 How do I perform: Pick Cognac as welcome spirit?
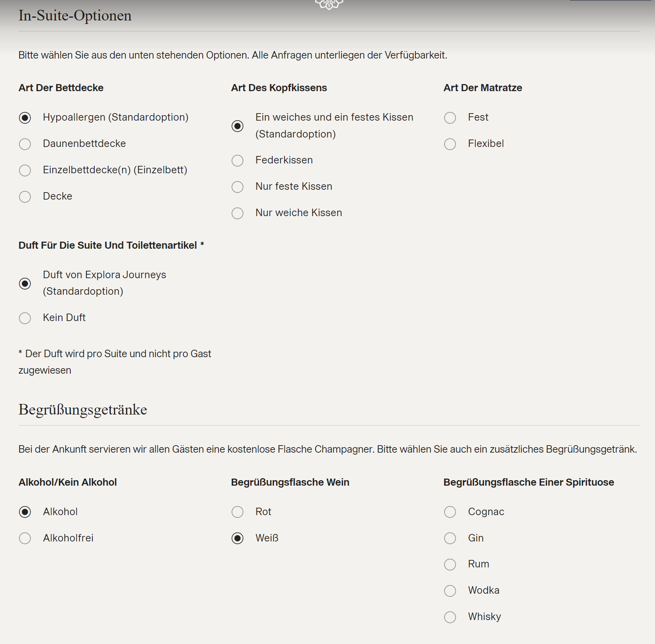[450, 512]
